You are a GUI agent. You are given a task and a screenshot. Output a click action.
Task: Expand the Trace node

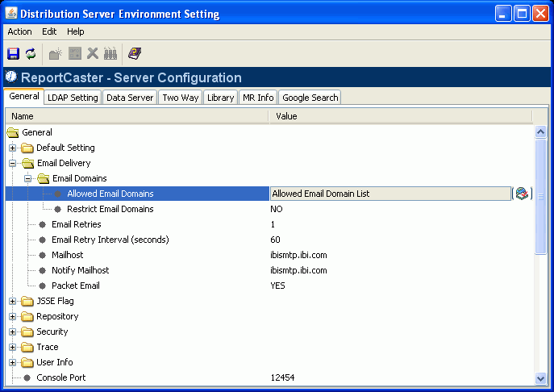12,347
